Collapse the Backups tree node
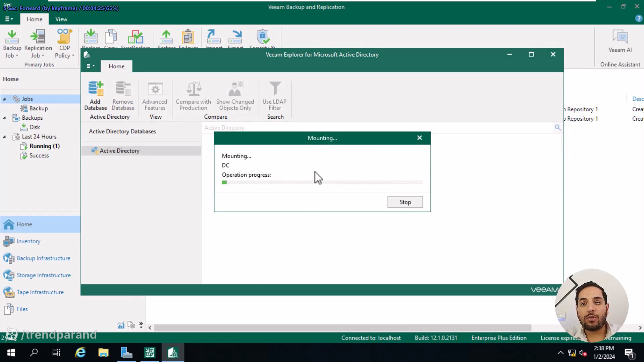644x362 pixels. pos(4,118)
